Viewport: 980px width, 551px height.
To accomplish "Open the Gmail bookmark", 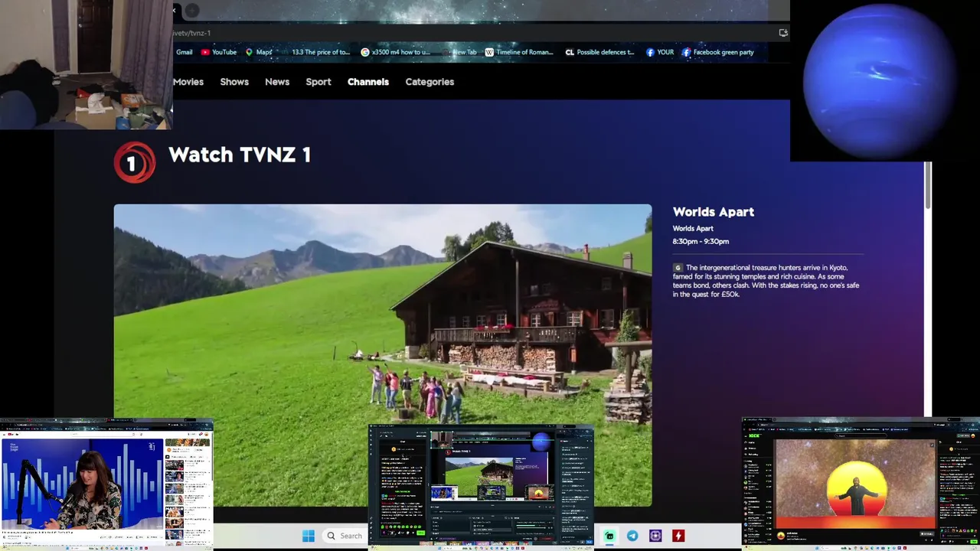I will pyautogui.click(x=184, y=52).
